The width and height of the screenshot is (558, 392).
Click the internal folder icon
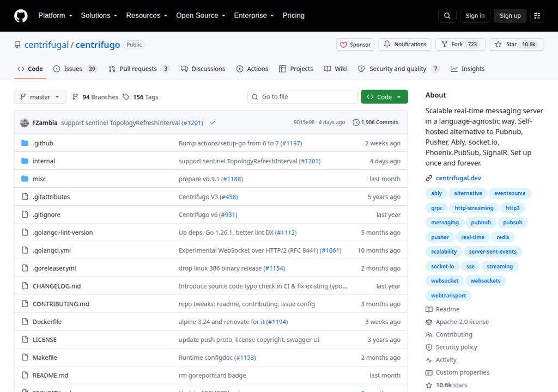[25, 161]
